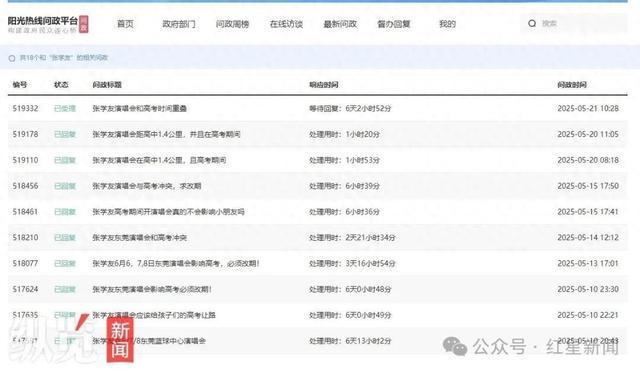Viewport: 640px width, 373px height.
Task: Open 督办回复 navigation item
Action: coord(393,24)
